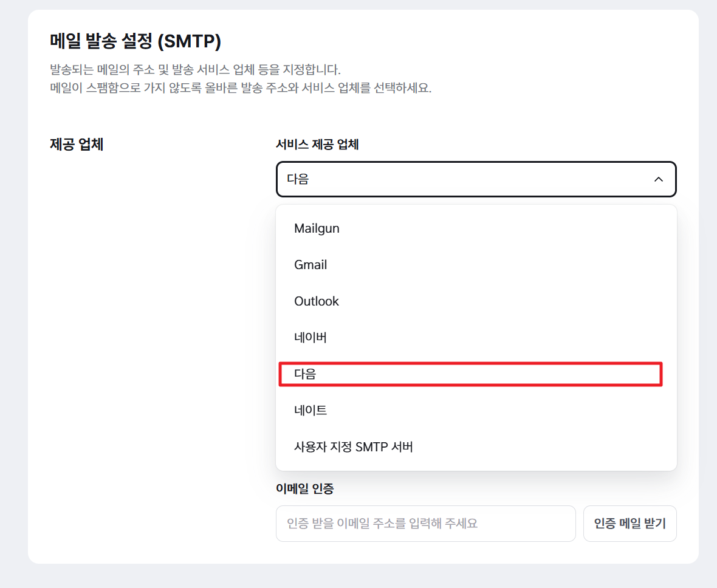Collapse the dropdown with the chevron arrow
This screenshot has height=588, width=717.
point(658,180)
